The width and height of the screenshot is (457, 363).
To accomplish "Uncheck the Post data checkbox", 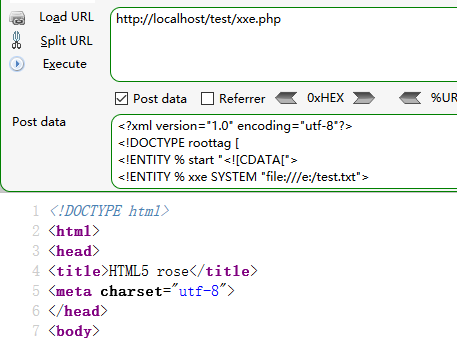I will point(121,99).
